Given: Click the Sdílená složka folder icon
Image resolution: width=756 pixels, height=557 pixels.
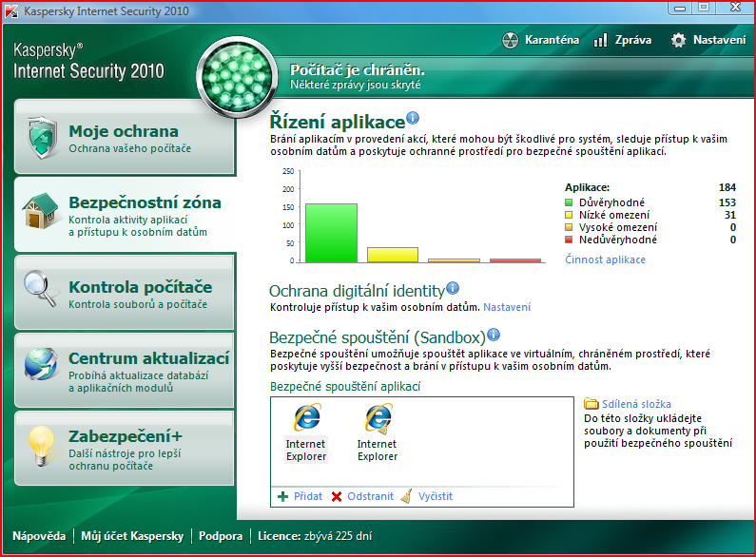Looking at the screenshot, I should (591, 403).
